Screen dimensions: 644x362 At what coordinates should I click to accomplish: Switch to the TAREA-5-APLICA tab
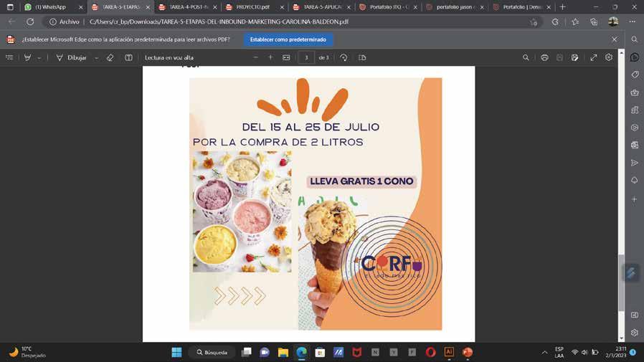(x=321, y=7)
